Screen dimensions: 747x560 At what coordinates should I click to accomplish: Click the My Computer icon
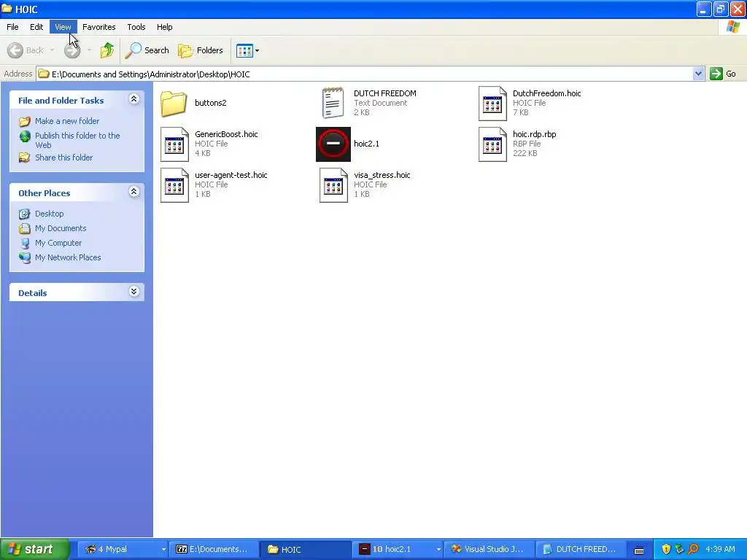click(25, 243)
